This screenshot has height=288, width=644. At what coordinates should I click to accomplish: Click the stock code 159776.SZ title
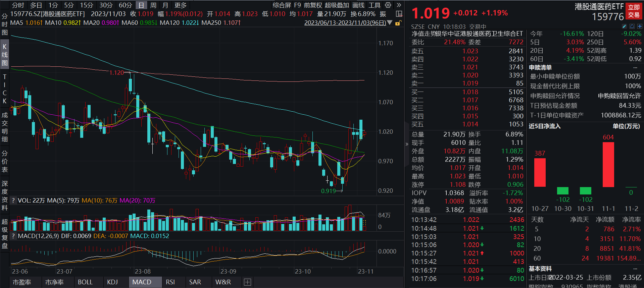pos(47,14)
